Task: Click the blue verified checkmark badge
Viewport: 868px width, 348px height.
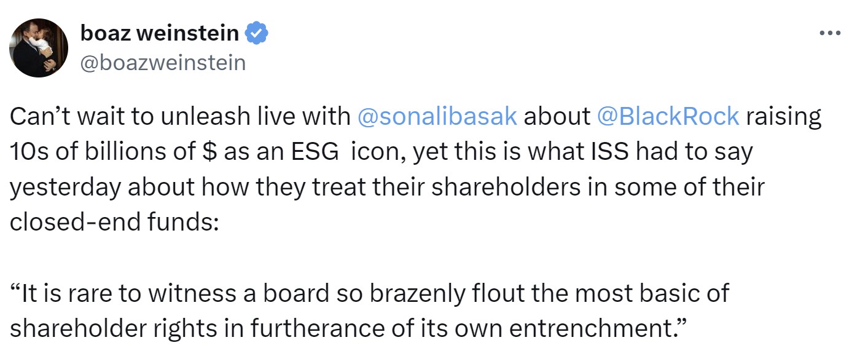Action: point(256,33)
